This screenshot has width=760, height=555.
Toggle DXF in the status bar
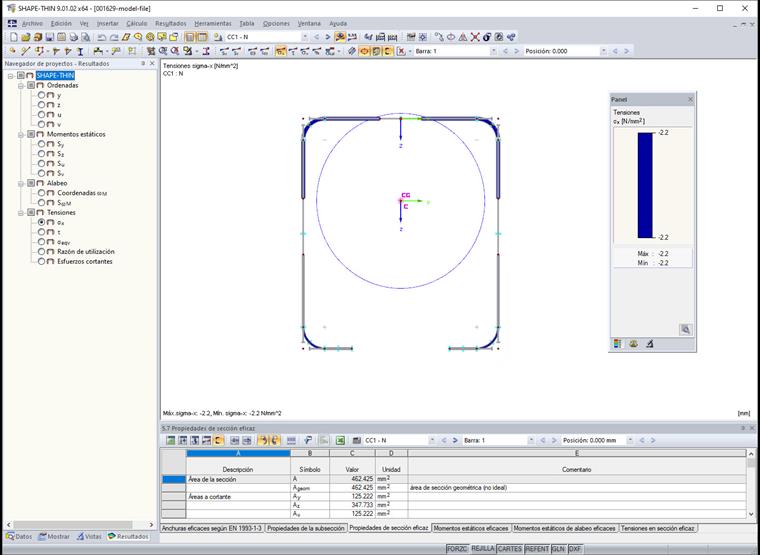(x=575, y=549)
